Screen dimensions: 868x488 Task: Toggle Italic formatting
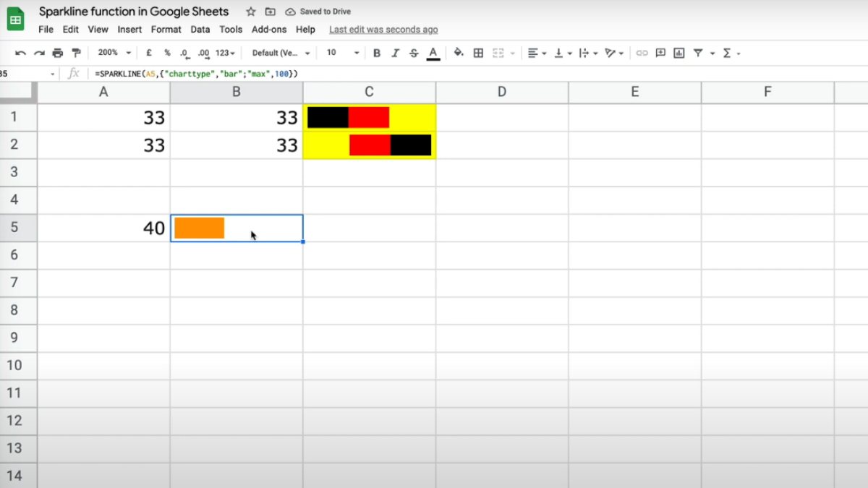coord(395,53)
